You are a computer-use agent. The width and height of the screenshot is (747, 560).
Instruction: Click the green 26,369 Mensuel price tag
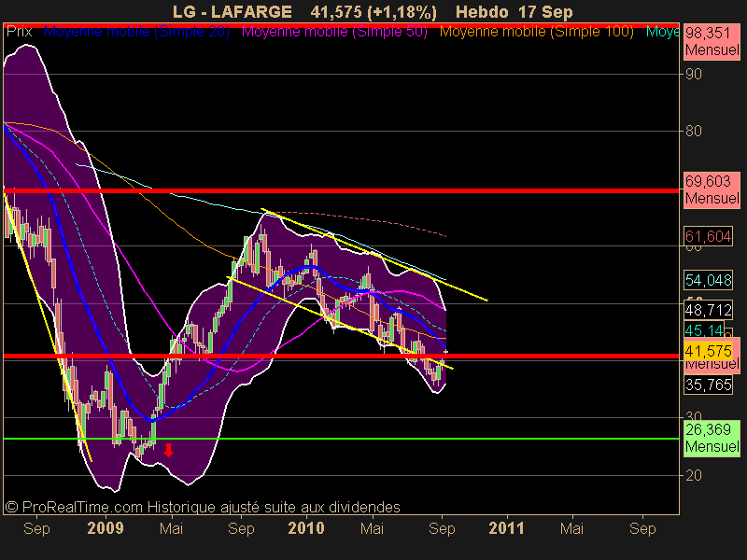tap(712, 438)
